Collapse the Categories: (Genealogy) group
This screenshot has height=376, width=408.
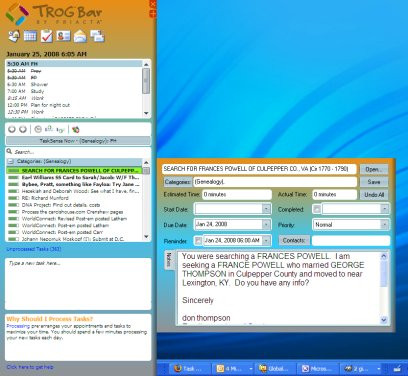11,161
